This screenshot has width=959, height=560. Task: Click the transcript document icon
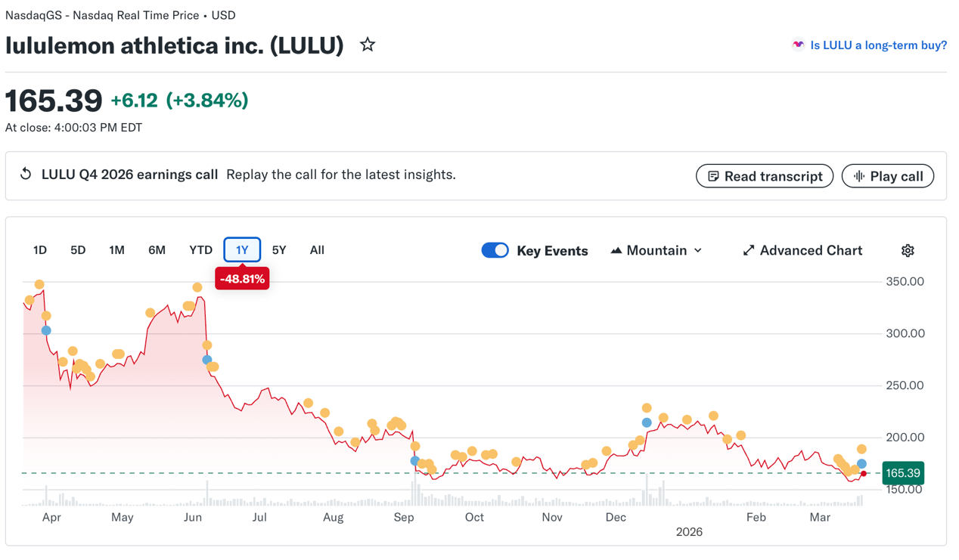pyautogui.click(x=713, y=175)
